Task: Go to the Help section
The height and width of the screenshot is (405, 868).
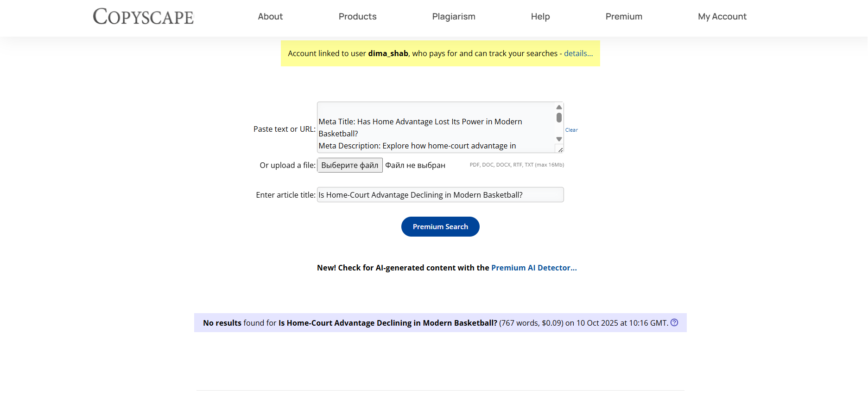Action: click(540, 17)
